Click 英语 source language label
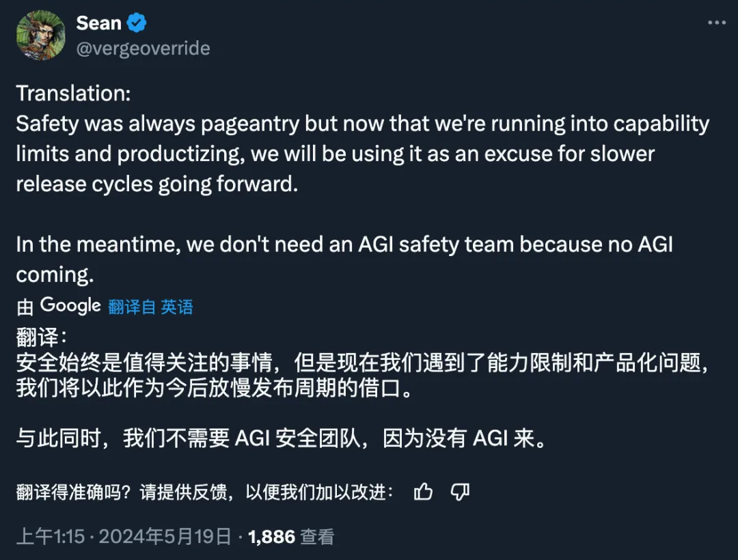The height and width of the screenshot is (560, 738). point(176,307)
